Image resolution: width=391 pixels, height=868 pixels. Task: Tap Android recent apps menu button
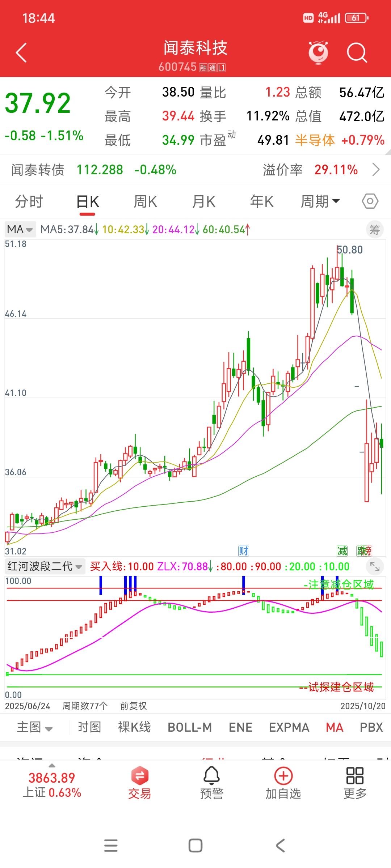point(111,846)
